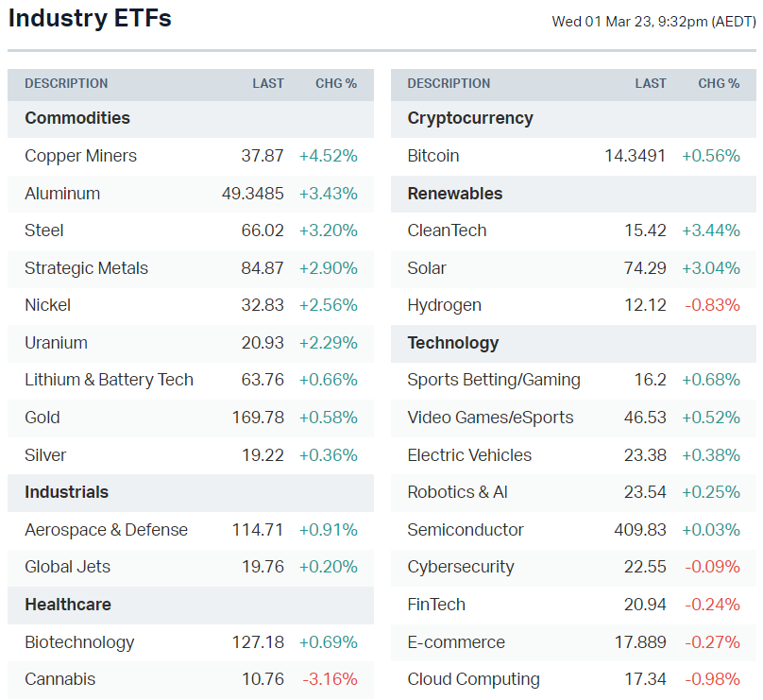Viewport: 763px width, 700px height.
Task: Sort by CHG % above Bitcoin
Action: coord(719,83)
